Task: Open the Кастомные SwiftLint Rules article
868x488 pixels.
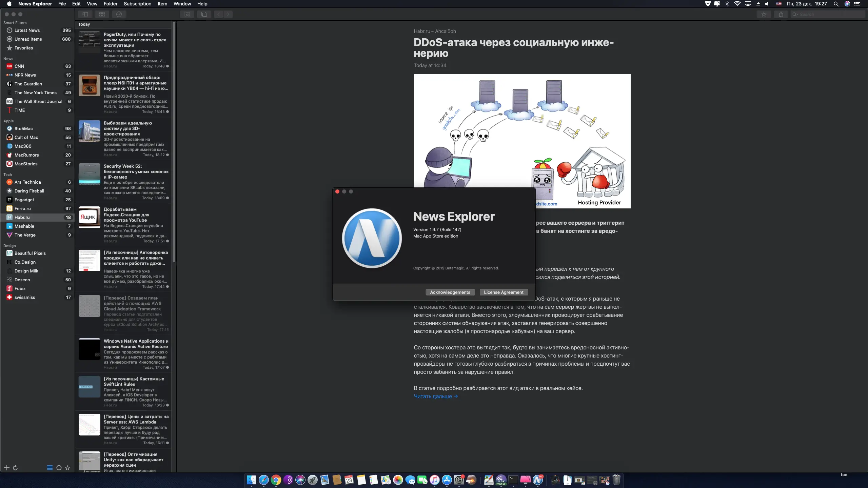Action: coord(123,391)
